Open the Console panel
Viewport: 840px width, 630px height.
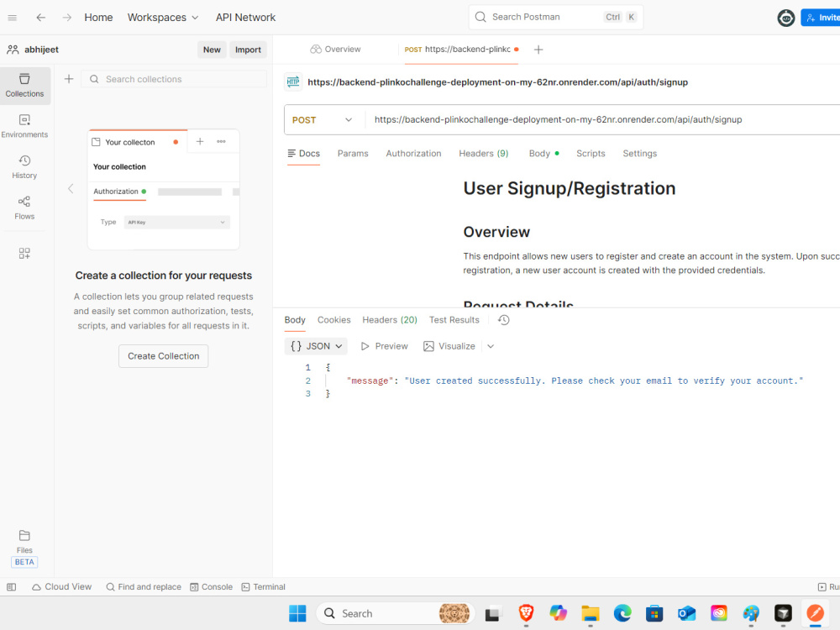[x=212, y=587]
